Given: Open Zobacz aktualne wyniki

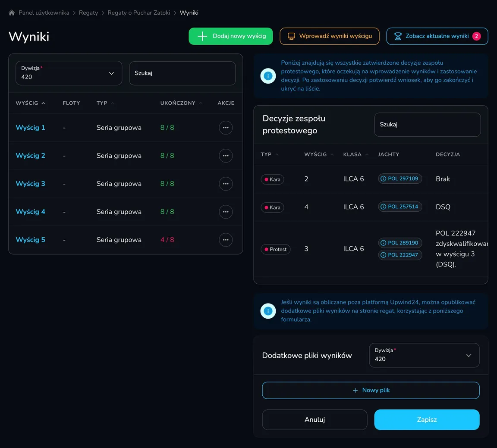Looking at the screenshot, I should (x=437, y=36).
